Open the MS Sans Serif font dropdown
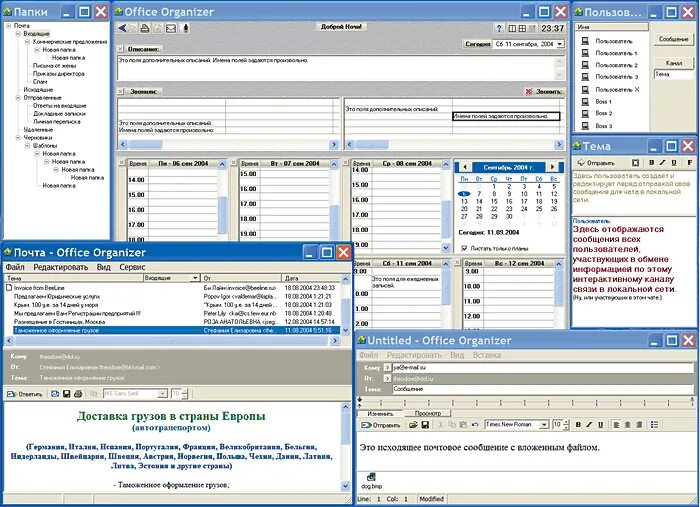This screenshot has height=507, width=700. (x=162, y=394)
